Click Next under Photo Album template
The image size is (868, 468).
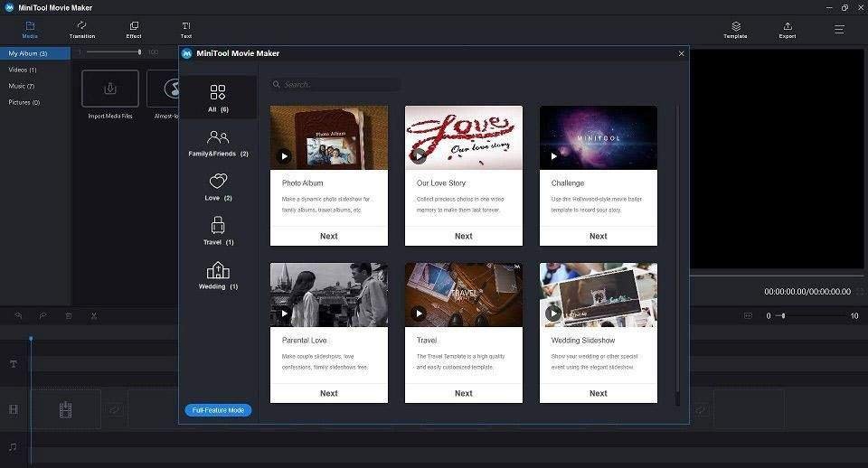coord(329,236)
